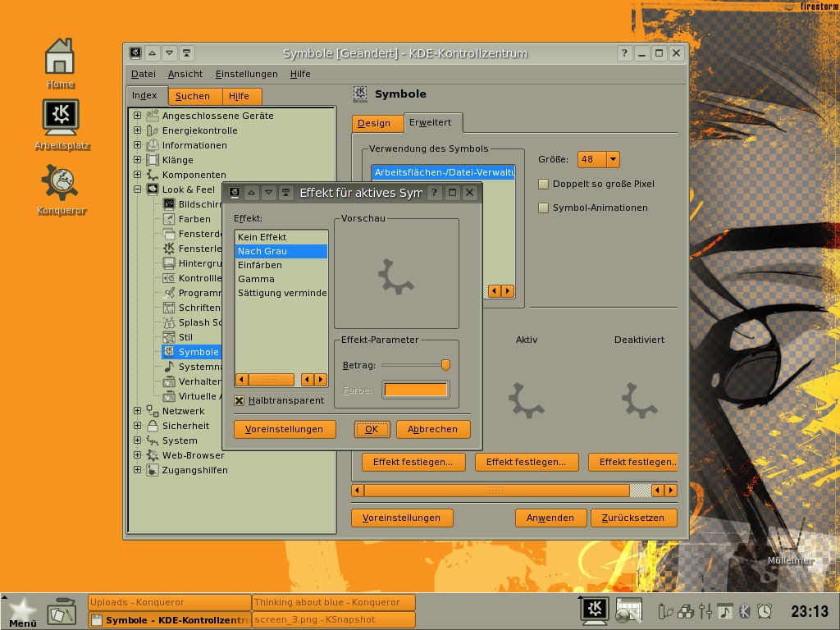
Task: Click the KDE monitor icon in panel
Action: [x=594, y=610]
